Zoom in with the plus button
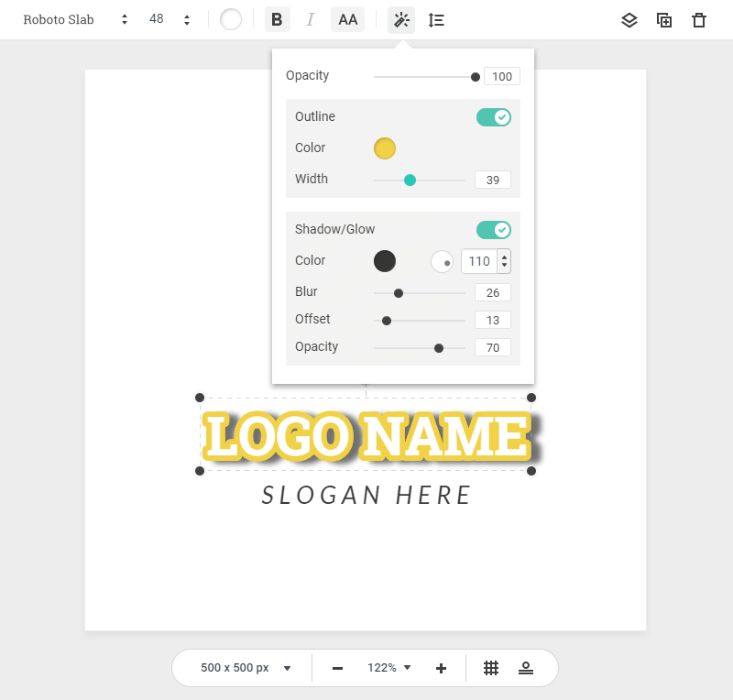733x700 pixels. coord(441,668)
